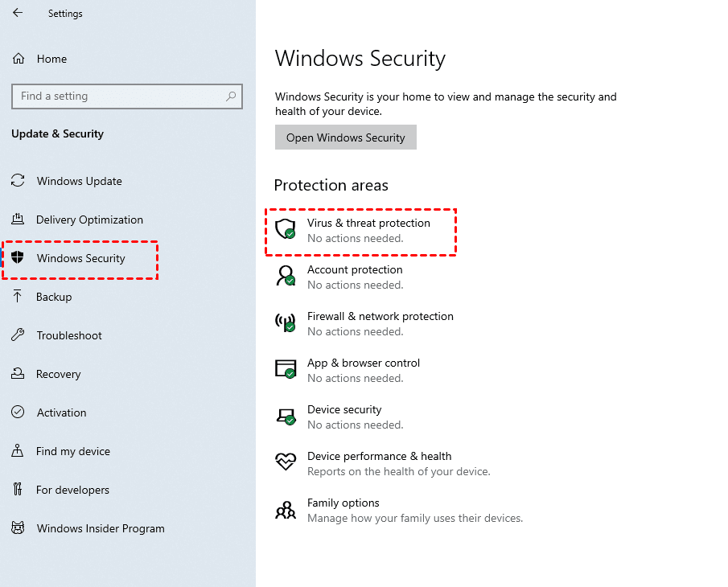This screenshot has height=587, width=728.
Task: Click the Account protection icon
Action: [x=286, y=276]
